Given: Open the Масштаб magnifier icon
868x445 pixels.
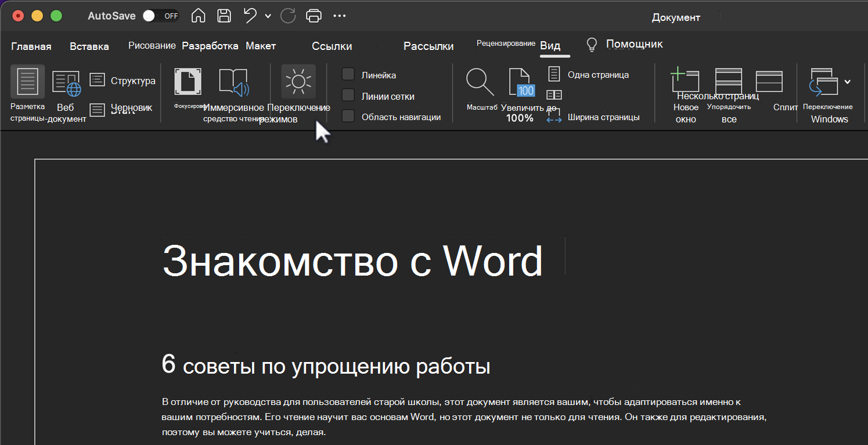Looking at the screenshot, I should pyautogui.click(x=480, y=82).
